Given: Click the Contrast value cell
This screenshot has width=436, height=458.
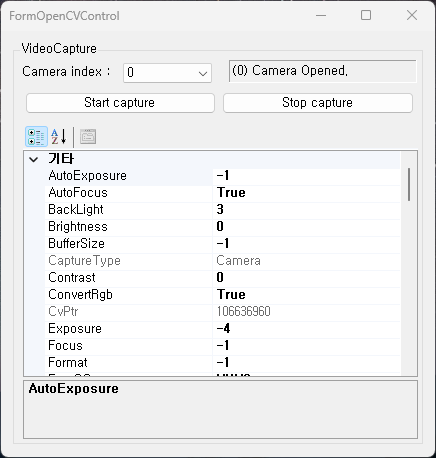Looking at the screenshot, I should [x=306, y=278].
